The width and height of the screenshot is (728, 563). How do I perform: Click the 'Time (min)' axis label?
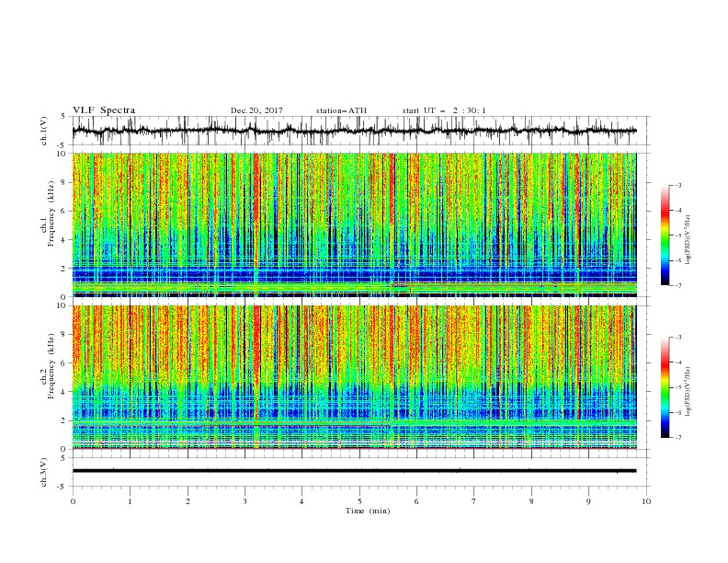pyautogui.click(x=368, y=511)
